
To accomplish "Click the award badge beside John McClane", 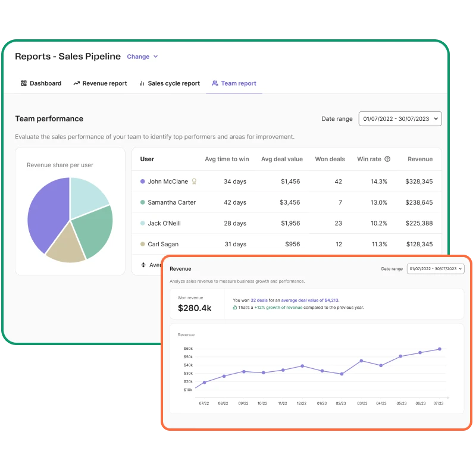I will click(x=194, y=181).
